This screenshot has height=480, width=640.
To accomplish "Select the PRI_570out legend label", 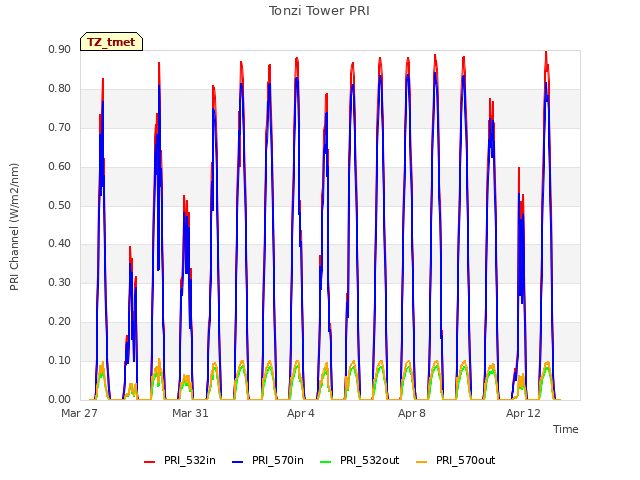I will pyautogui.click(x=465, y=460).
